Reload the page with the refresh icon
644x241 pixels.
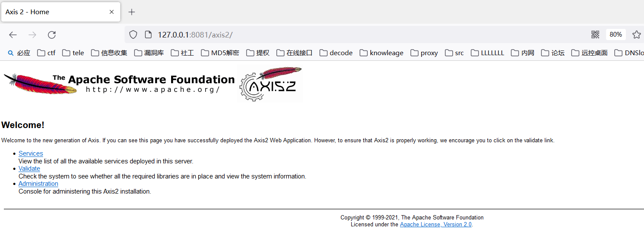coord(52,35)
